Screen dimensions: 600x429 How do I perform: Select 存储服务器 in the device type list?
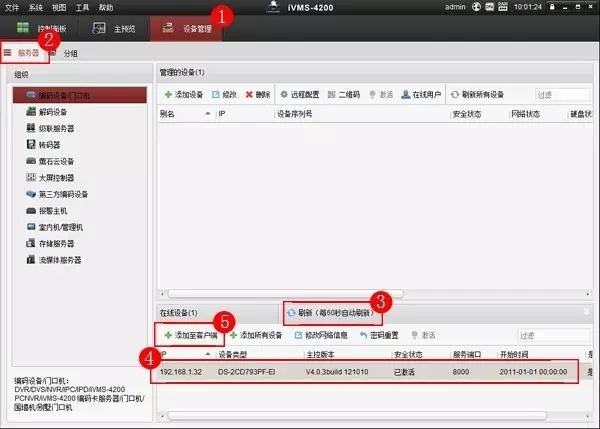[x=56, y=243]
